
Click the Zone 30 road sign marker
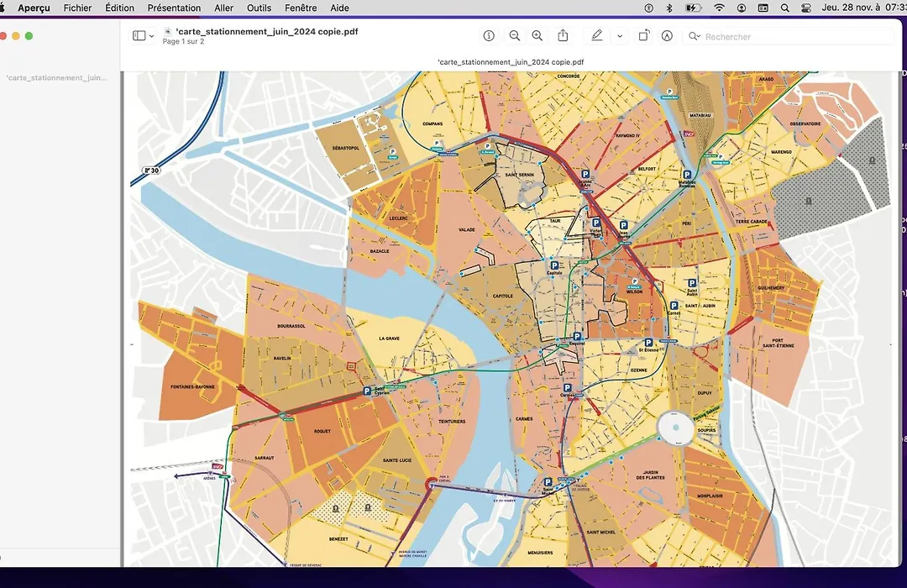coord(151,171)
